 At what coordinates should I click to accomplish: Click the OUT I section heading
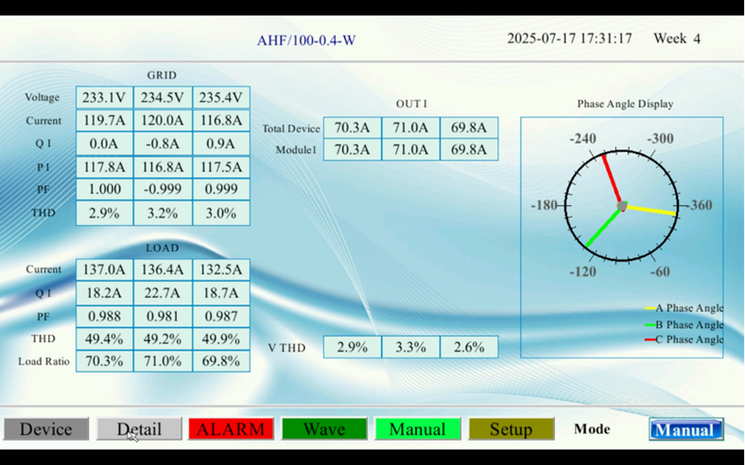coord(411,104)
